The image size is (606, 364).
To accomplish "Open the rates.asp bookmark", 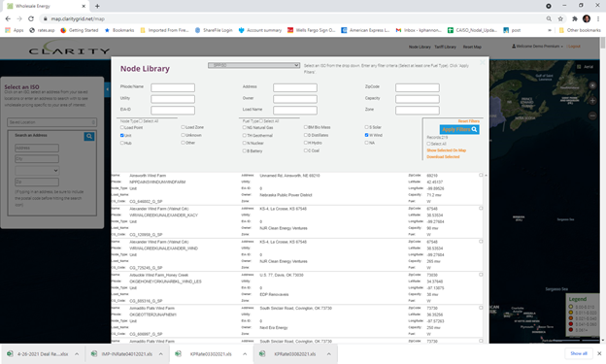I will click(42, 30).
